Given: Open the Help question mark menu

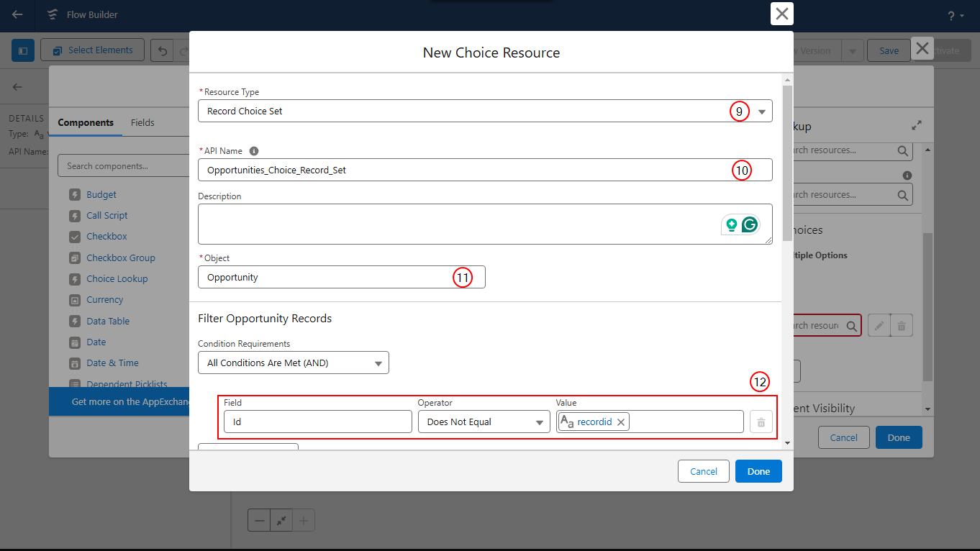Looking at the screenshot, I should [956, 15].
